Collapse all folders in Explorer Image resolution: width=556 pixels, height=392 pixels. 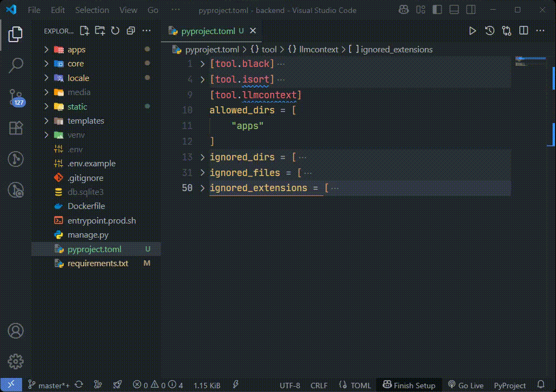(x=131, y=31)
